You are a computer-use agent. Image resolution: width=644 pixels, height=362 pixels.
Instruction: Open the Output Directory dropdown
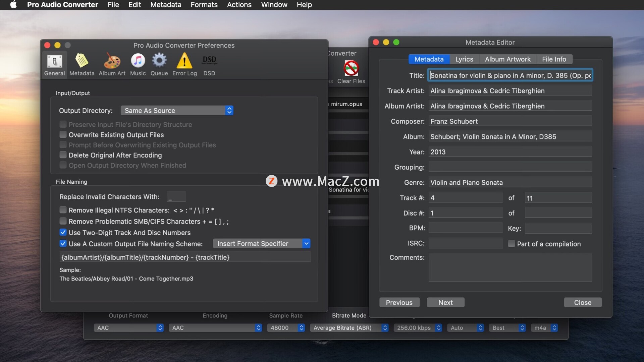click(177, 111)
